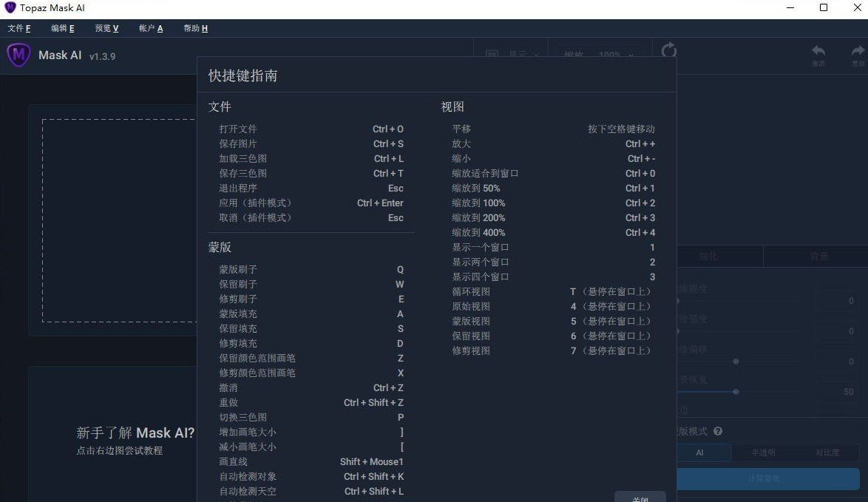Screen dimensions: 868x502
Task: Click the 画直线 shortcut row
Action: pyautogui.click(x=311, y=461)
